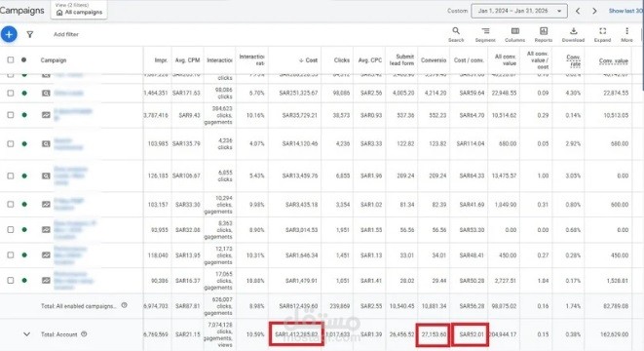
Task: Open status dropdown dot in SAR251,325.67 row
Action: tap(24, 94)
